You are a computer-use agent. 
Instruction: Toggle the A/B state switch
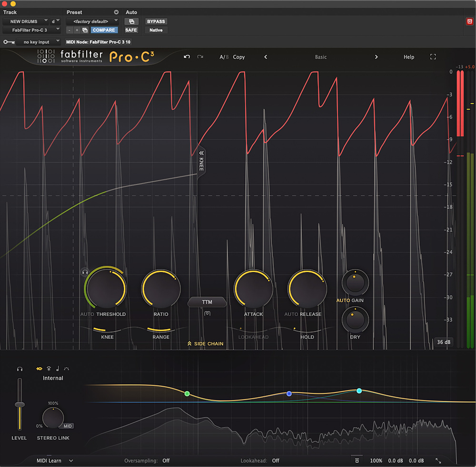click(x=224, y=57)
